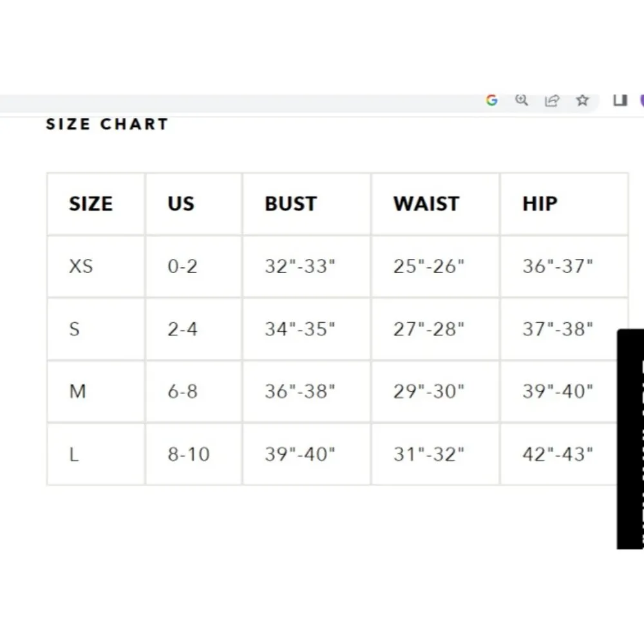Click the Google icon in address bar
This screenshot has height=644, width=644.
492,100
